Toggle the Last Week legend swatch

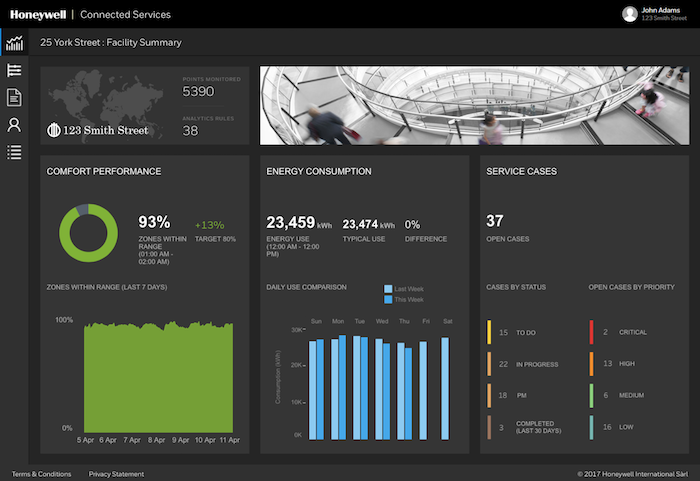tap(388, 289)
